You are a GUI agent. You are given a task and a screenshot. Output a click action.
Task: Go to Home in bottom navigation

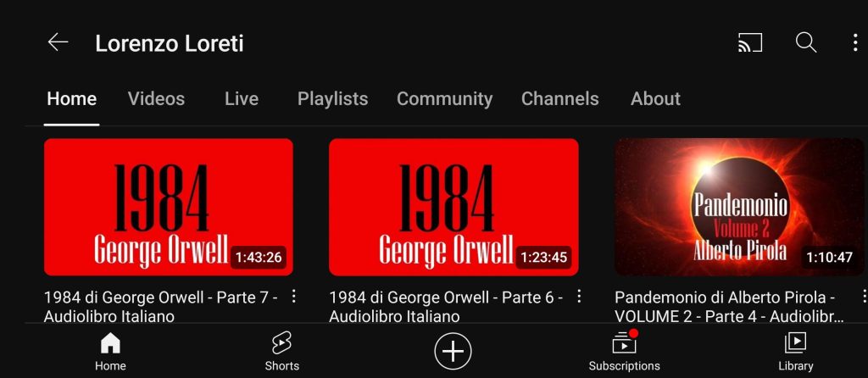coord(110,352)
